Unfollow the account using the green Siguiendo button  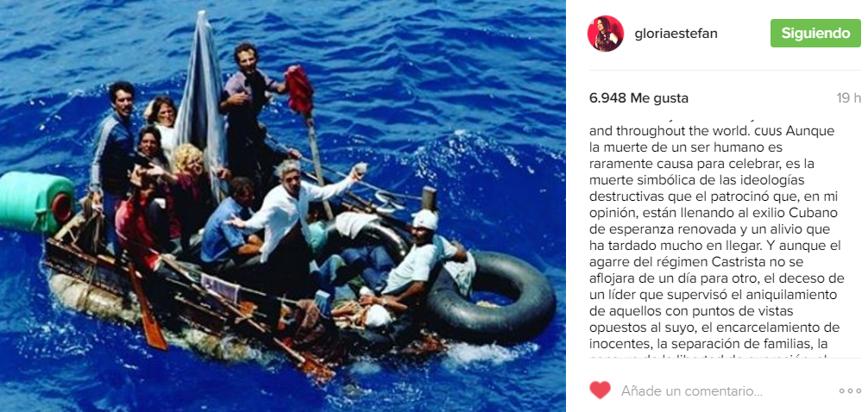[815, 33]
